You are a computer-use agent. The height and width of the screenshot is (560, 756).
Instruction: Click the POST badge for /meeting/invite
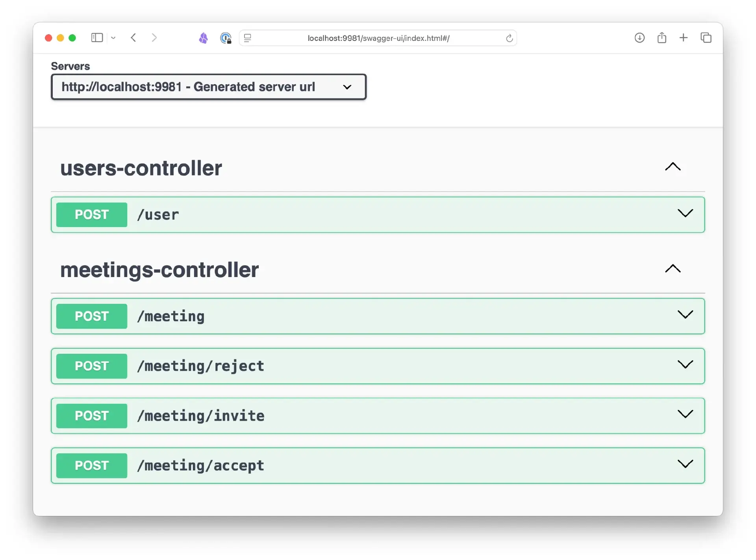92,416
